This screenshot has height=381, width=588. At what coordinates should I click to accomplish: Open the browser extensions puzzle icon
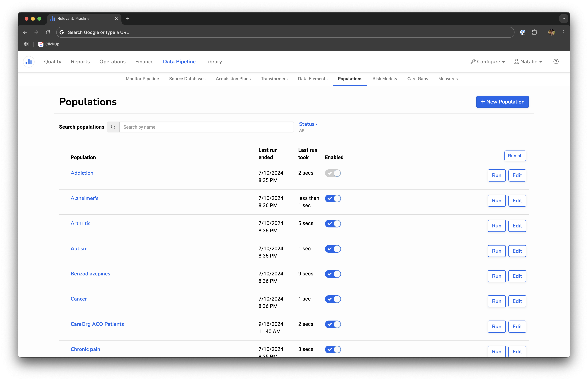pos(534,32)
